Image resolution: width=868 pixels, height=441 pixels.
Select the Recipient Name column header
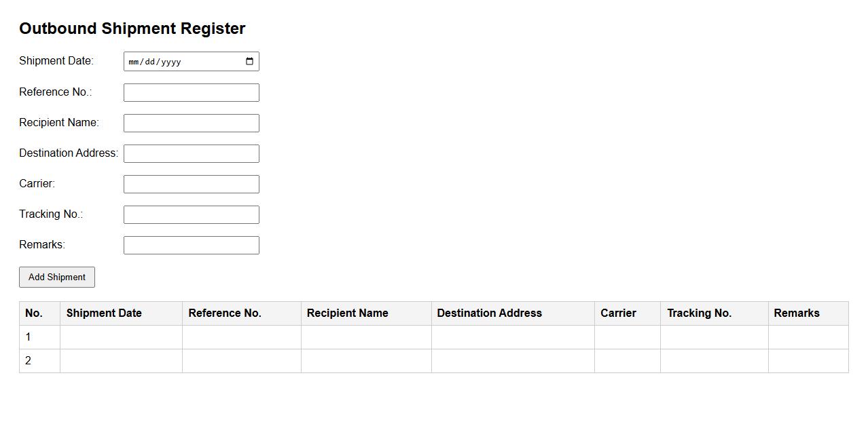(348, 313)
